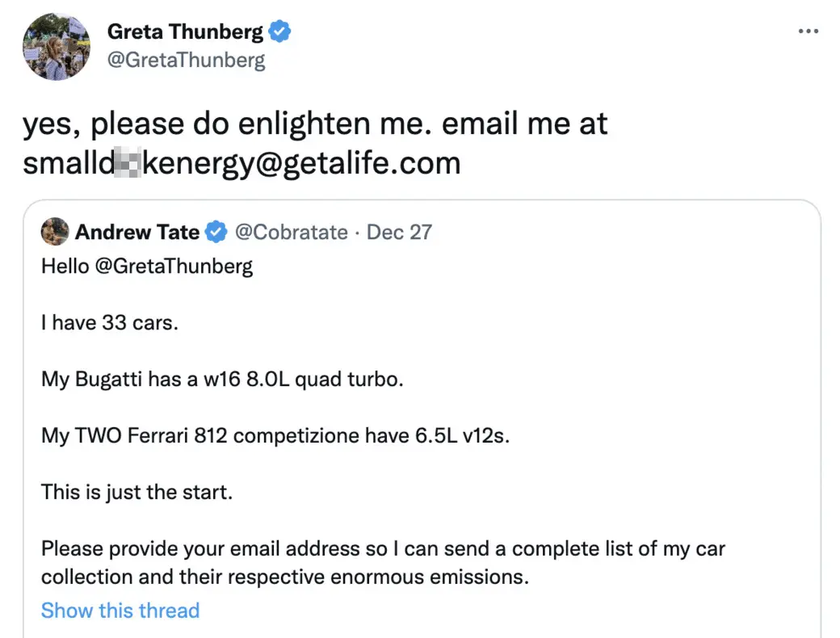Image resolution: width=840 pixels, height=638 pixels.
Task: Open Greta Thunberg's profile picture
Action: pyautogui.click(x=57, y=46)
